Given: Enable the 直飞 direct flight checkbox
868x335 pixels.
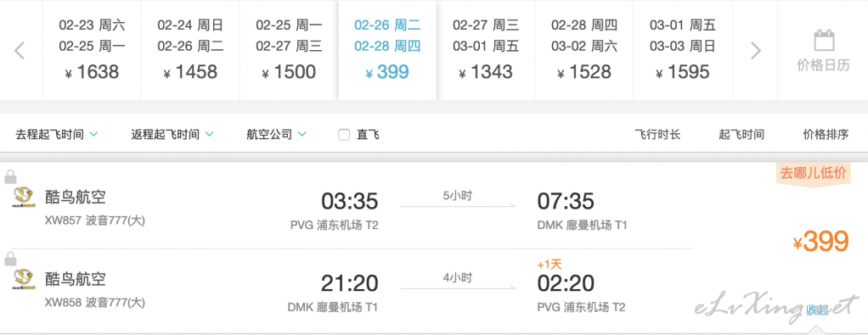Looking at the screenshot, I should tap(344, 134).
